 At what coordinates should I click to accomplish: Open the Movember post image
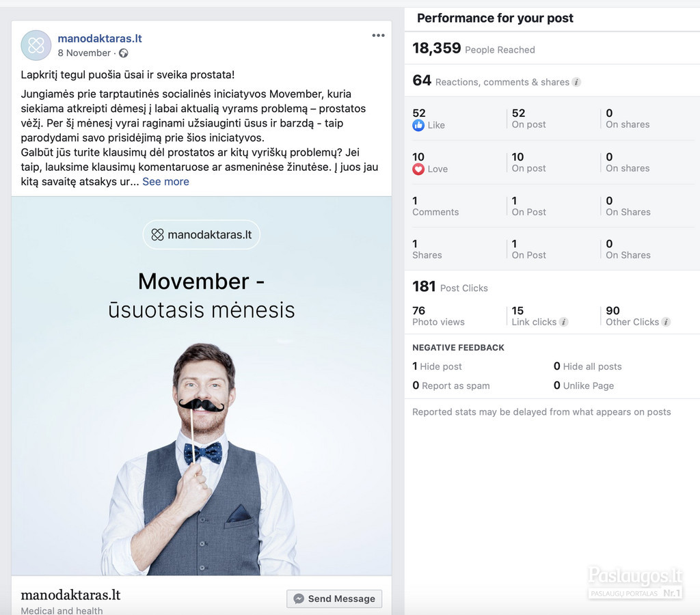[x=202, y=386]
